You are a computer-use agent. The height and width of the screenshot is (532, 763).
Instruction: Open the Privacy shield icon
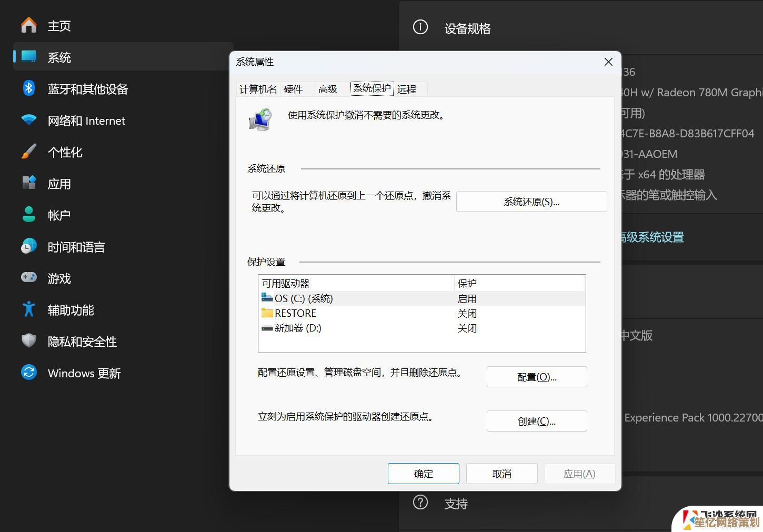point(29,341)
